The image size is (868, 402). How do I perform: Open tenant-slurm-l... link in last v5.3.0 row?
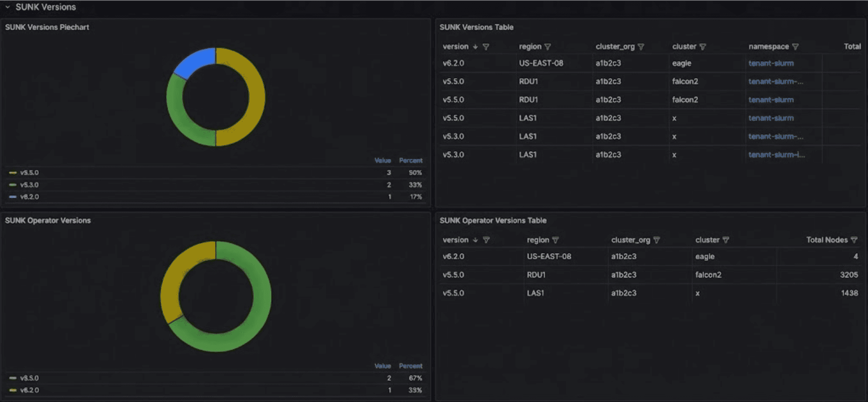[777, 155]
